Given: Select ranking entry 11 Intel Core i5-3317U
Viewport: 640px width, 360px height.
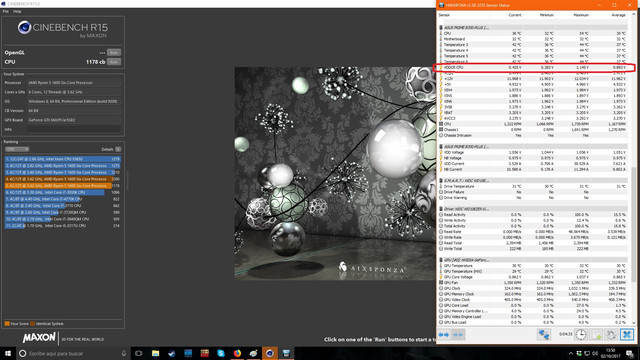Looking at the screenshot, I should pyautogui.click(x=62, y=225).
